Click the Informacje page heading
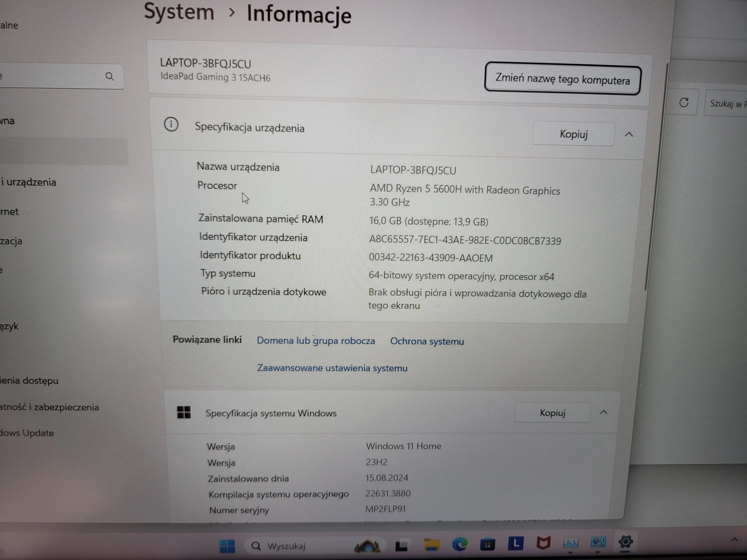747x560 pixels. pyautogui.click(x=299, y=14)
